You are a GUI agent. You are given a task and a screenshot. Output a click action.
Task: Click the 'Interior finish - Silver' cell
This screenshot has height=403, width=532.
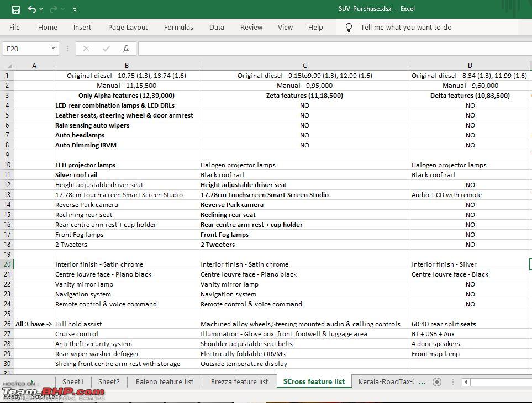[470, 264]
